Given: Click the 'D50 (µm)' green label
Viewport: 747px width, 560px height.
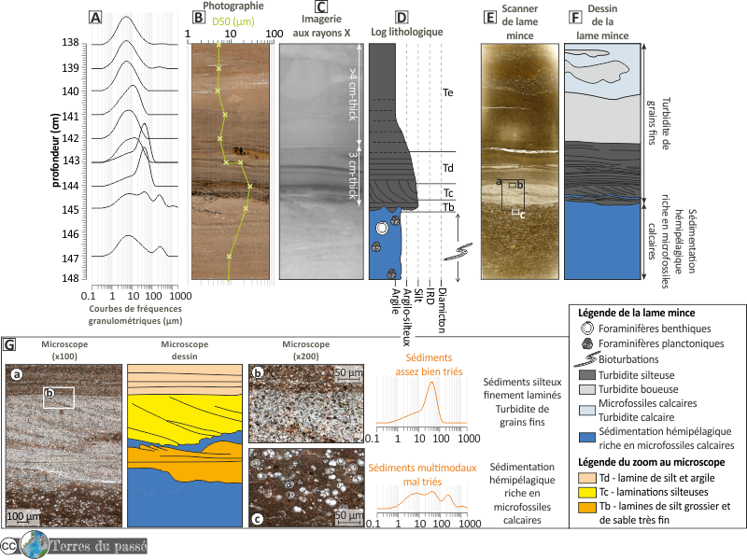Looking at the screenshot, I should coord(233,21).
